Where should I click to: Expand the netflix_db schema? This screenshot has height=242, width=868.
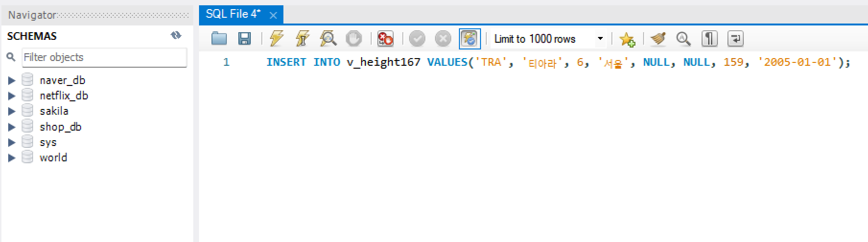pyautogui.click(x=12, y=96)
